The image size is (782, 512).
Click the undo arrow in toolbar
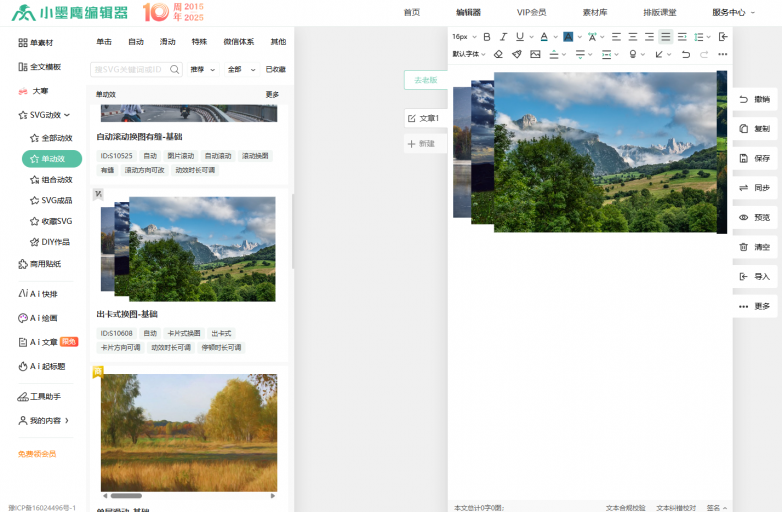pyautogui.click(x=686, y=54)
